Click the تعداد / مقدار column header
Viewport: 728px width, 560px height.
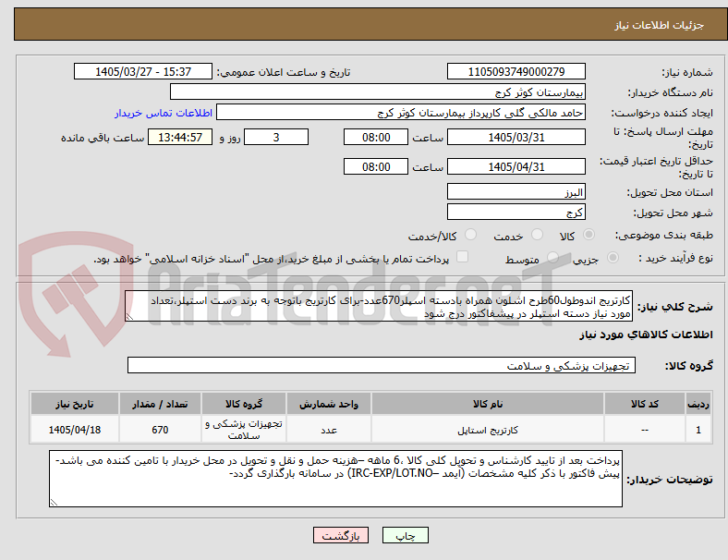160,404
